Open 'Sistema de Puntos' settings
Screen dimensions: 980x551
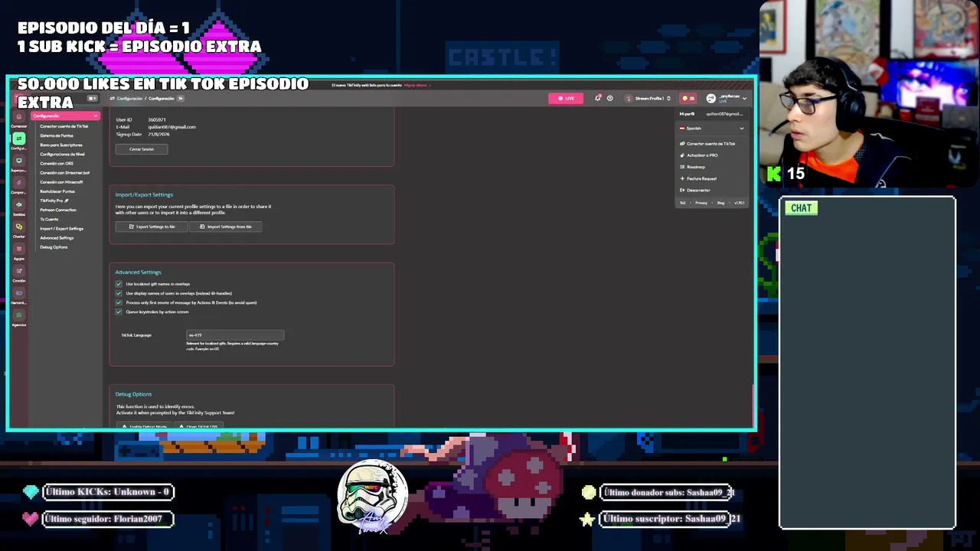[57, 135]
